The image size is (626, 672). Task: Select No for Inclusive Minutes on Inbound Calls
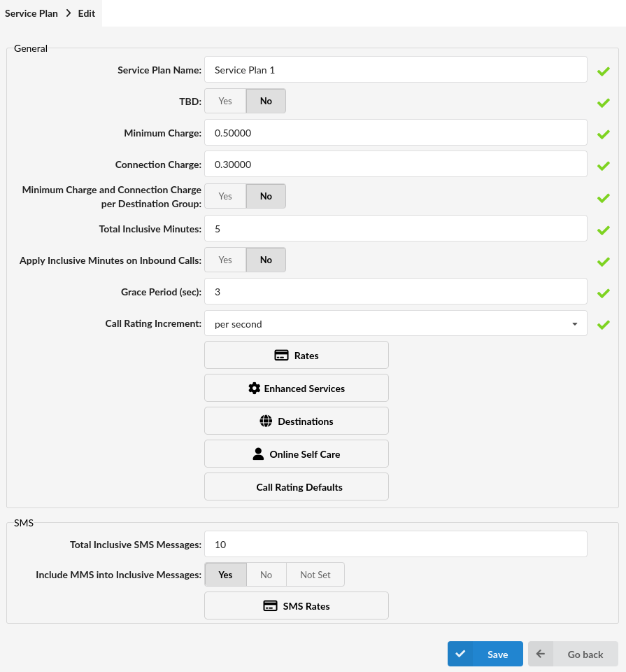coord(266,260)
